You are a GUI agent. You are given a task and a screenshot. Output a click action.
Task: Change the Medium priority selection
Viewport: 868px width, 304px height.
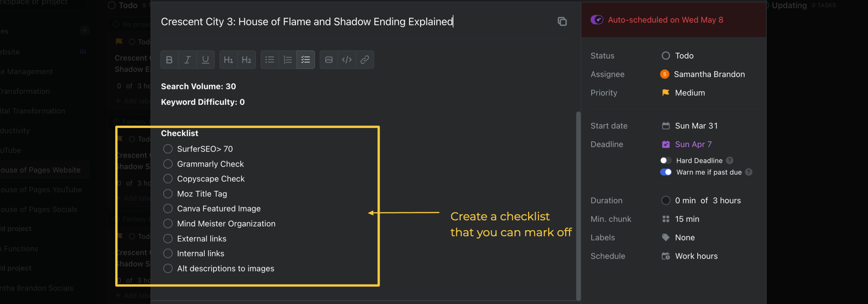coord(689,93)
